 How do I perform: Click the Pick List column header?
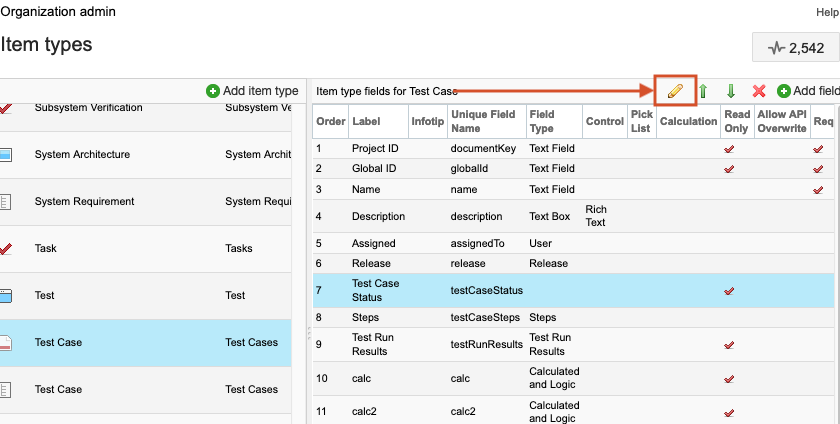pyautogui.click(x=642, y=122)
